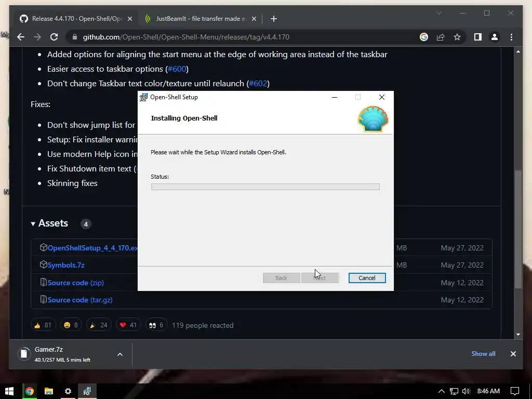532x399 pixels.
Task: Click the disabled Back button in Setup
Action: pos(281,278)
